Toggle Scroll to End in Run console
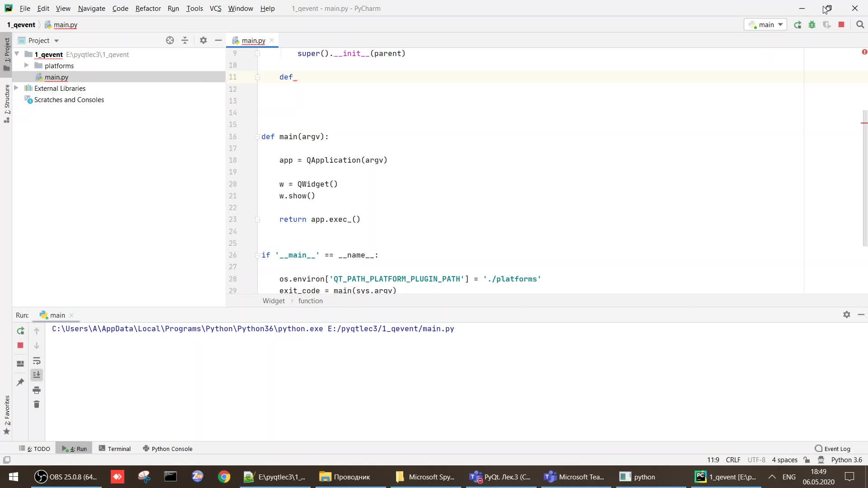 coord(37,375)
